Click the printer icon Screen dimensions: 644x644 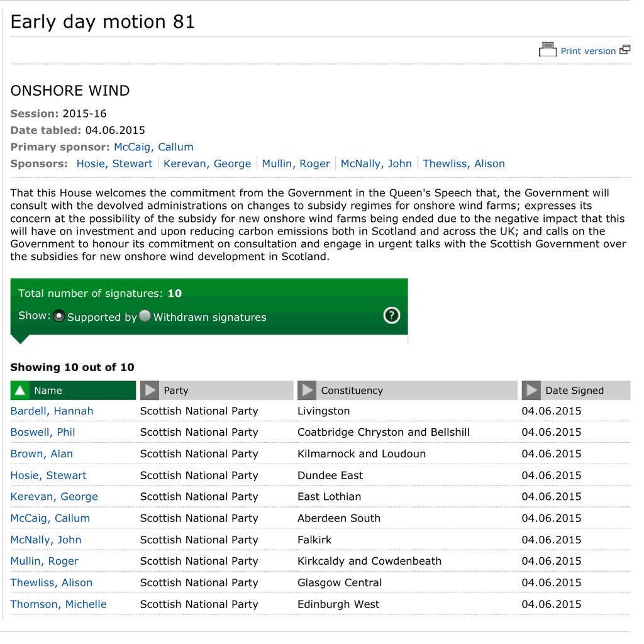click(x=548, y=50)
